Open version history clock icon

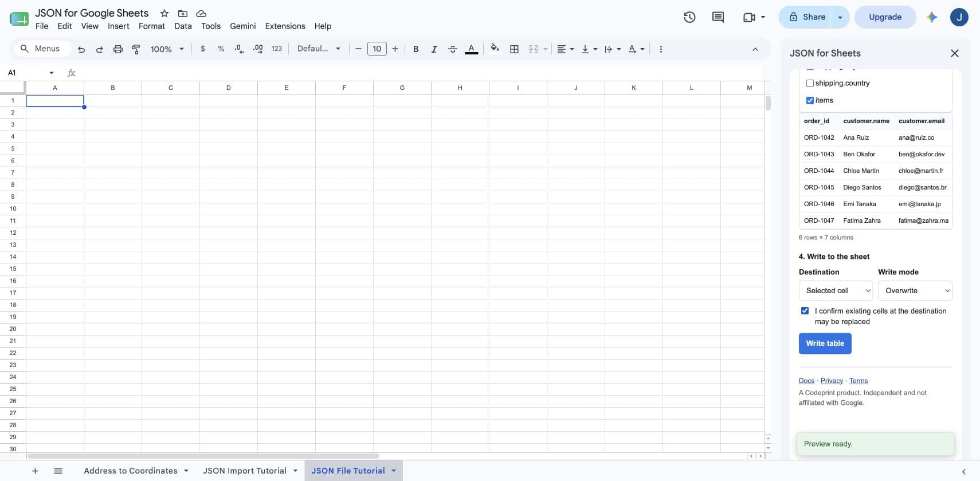click(689, 17)
